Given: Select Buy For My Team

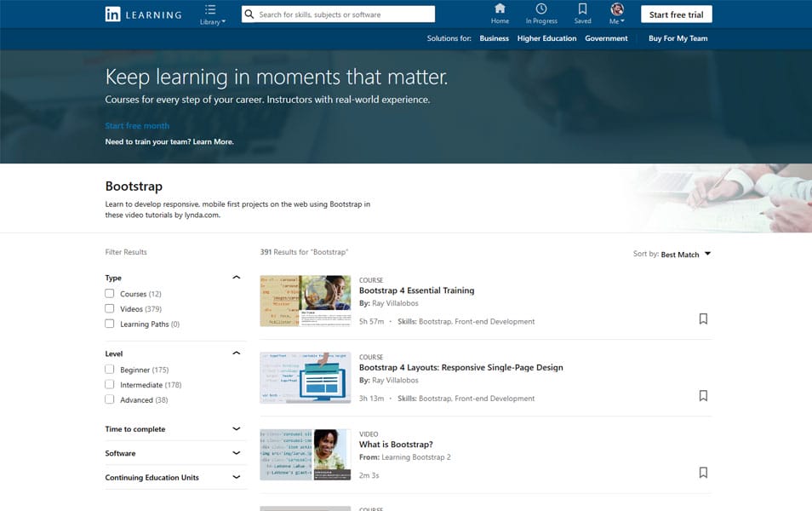Looking at the screenshot, I should pyautogui.click(x=678, y=38).
